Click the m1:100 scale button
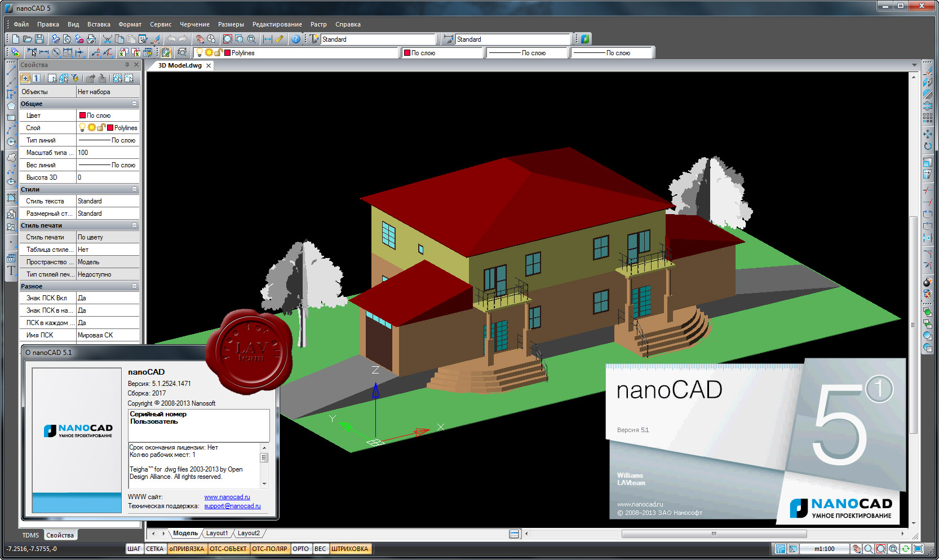The image size is (939, 560). (x=825, y=549)
